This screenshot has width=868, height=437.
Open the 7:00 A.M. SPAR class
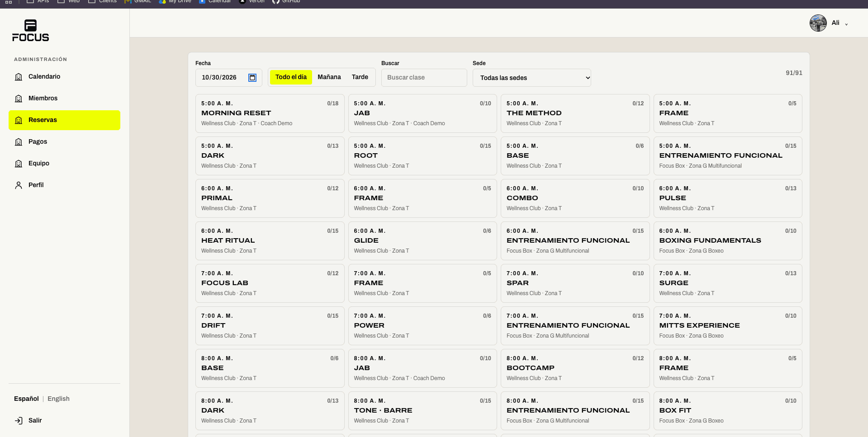coord(575,283)
